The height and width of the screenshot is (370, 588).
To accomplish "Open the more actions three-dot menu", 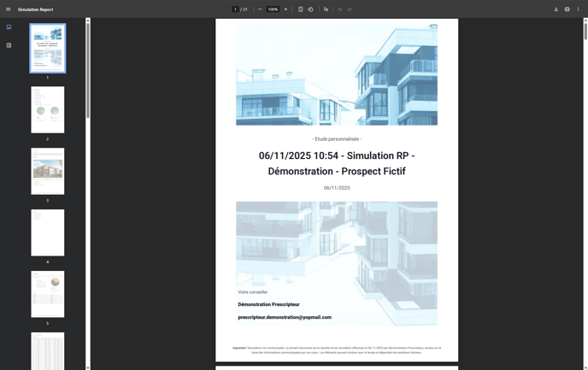I will click(578, 9).
